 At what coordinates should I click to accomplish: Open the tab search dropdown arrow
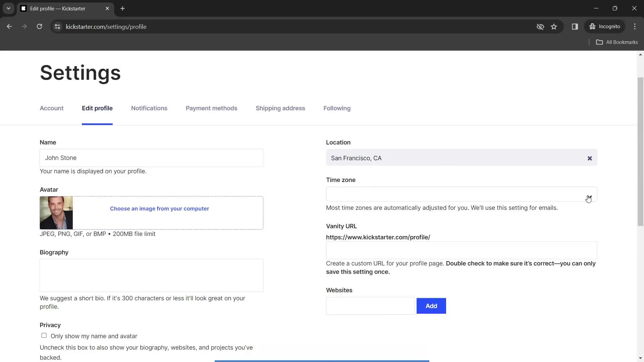(8, 8)
